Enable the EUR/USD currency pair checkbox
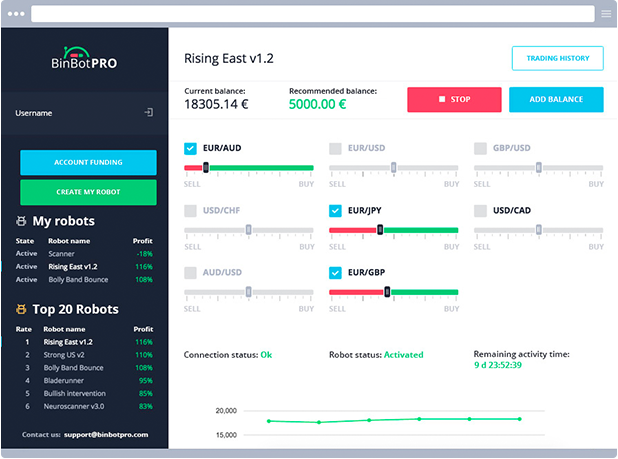The height and width of the screenshot is (459, 618). pyautogui.click(x=335, y=149)
